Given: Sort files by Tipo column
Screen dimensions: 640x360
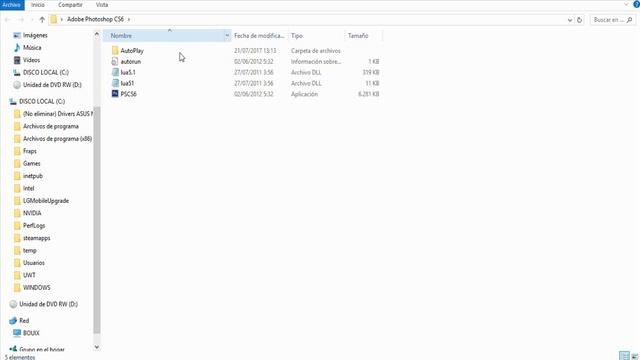Looking at the screenshot, I should point(316,36).
